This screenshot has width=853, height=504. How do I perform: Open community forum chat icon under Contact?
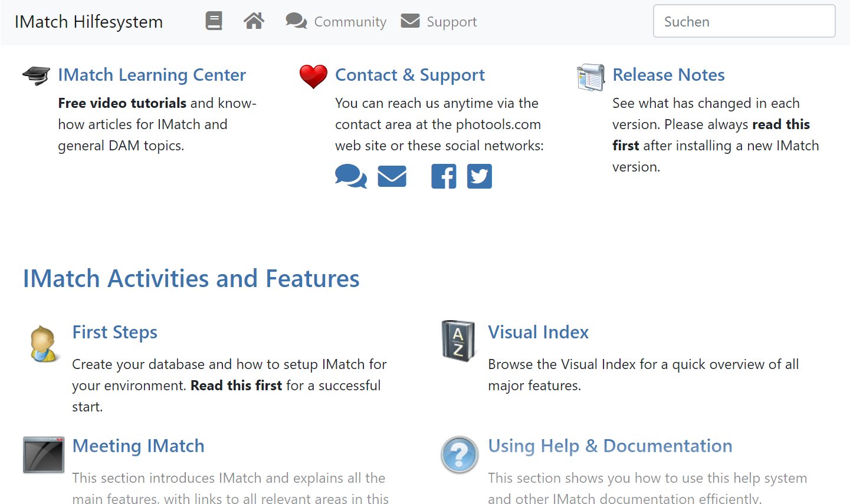pos(351,176)
